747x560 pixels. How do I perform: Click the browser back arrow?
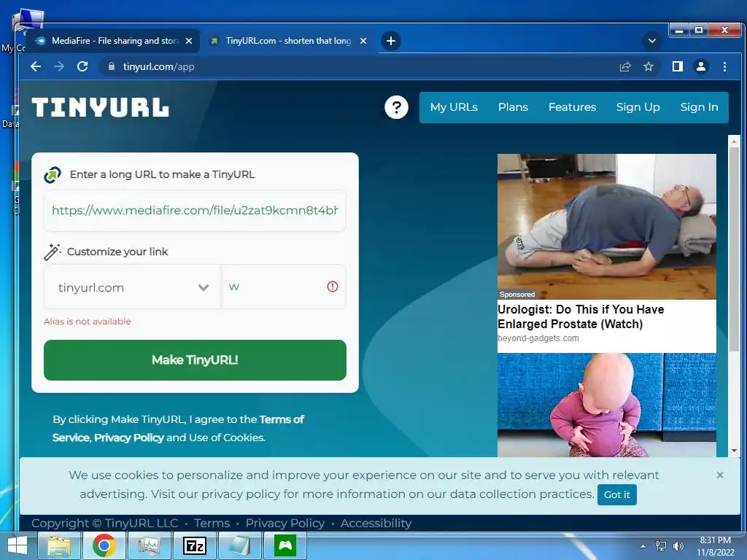(x=36, y=66)
